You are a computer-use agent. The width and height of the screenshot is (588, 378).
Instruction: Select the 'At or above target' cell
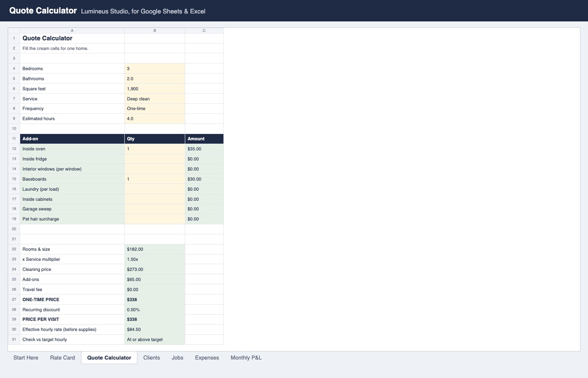coord(155,339)
